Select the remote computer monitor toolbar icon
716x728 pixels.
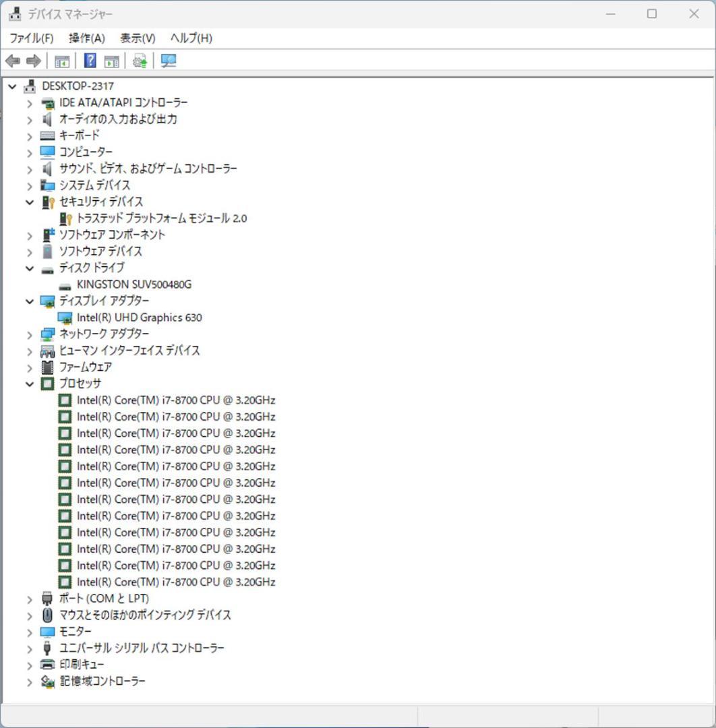click(168, 61)
